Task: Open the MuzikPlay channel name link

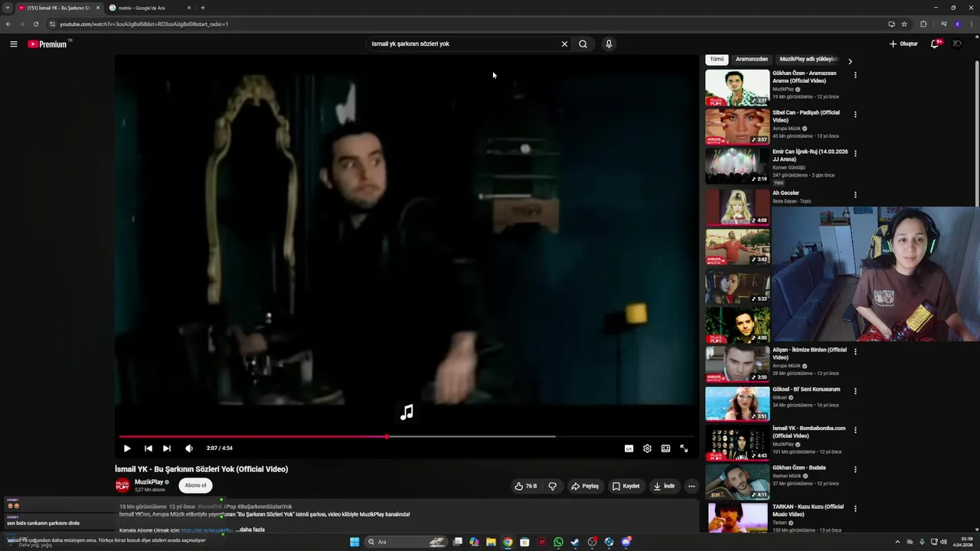Action: coord(149,482)
